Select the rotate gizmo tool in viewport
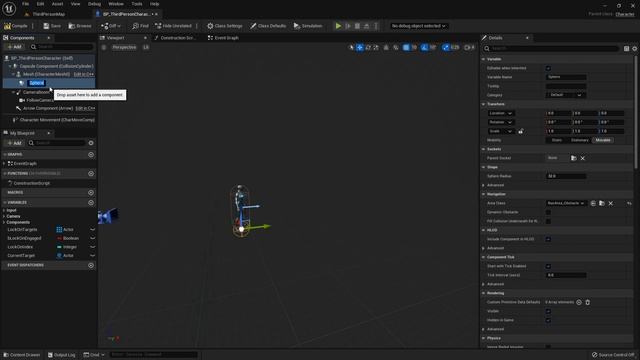 (x=368, y=47)
